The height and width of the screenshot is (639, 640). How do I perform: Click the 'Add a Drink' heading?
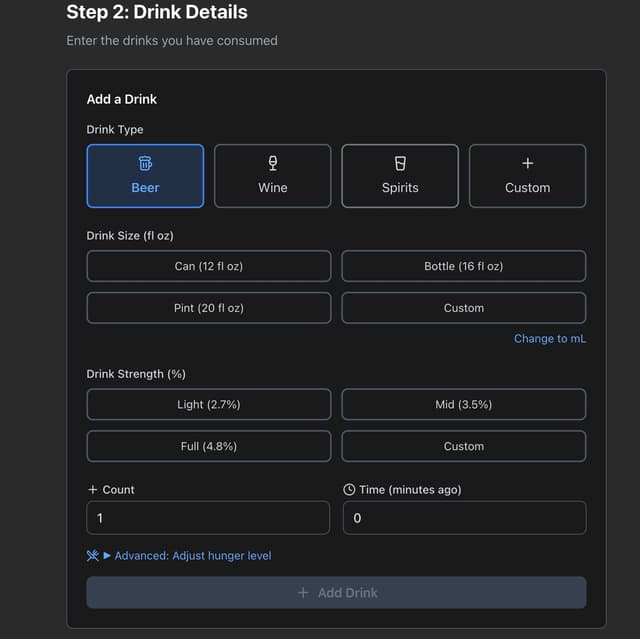[x=122, y=99]
